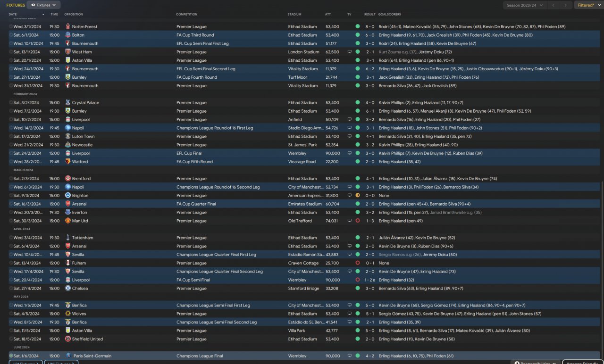Open the Season 2023/24 dropdown

pos(524,5)
